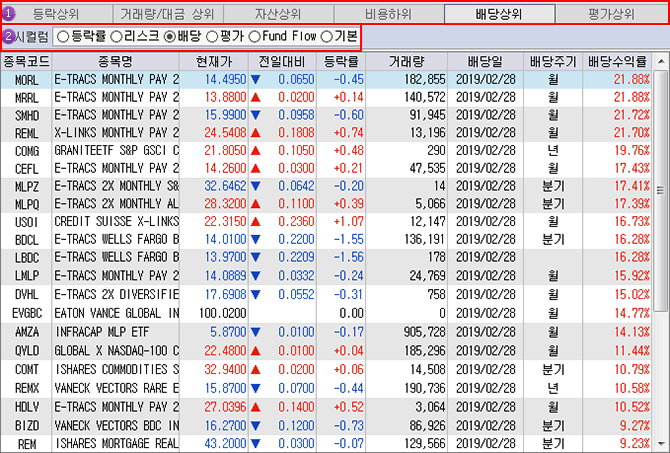The height and width of the screenshot is (453, 670).
Task: Click INFRACAP MLP ETF name
Action: pyautogui.click(x=102, y=332)
